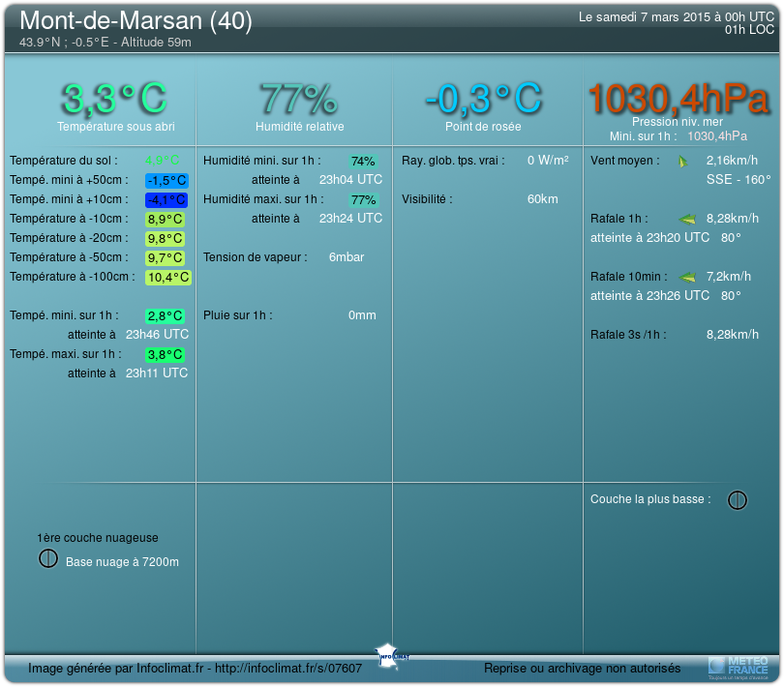Click the 'Rafale 3s /1h' label

[628, 335]
